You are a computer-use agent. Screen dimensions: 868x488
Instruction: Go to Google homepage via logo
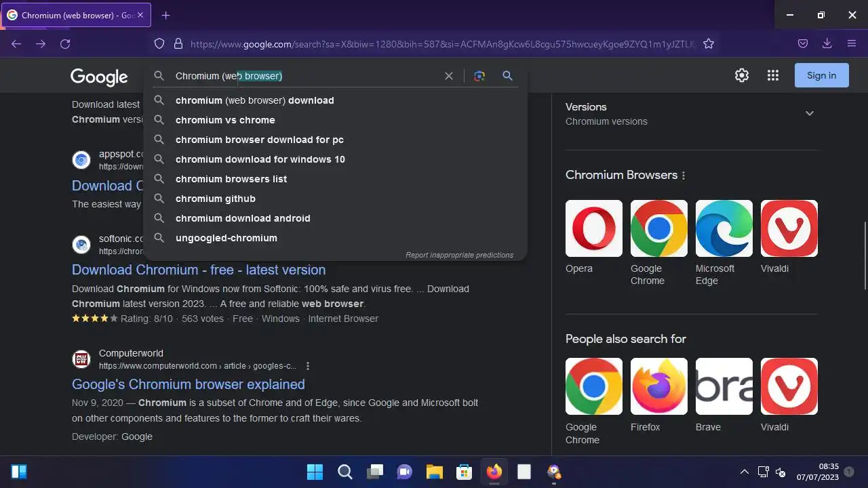click(x=99, y=77)
